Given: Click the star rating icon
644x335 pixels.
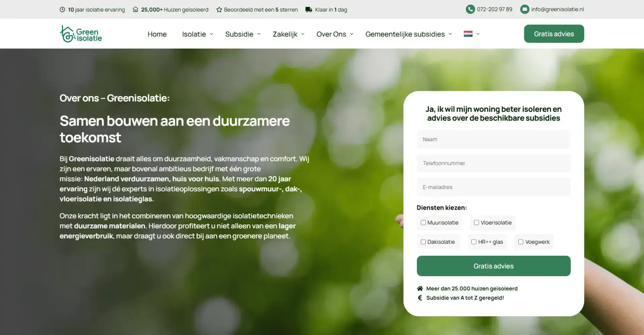Looking at the screenshot, I should pyautogui.click(x=219, y=10).
